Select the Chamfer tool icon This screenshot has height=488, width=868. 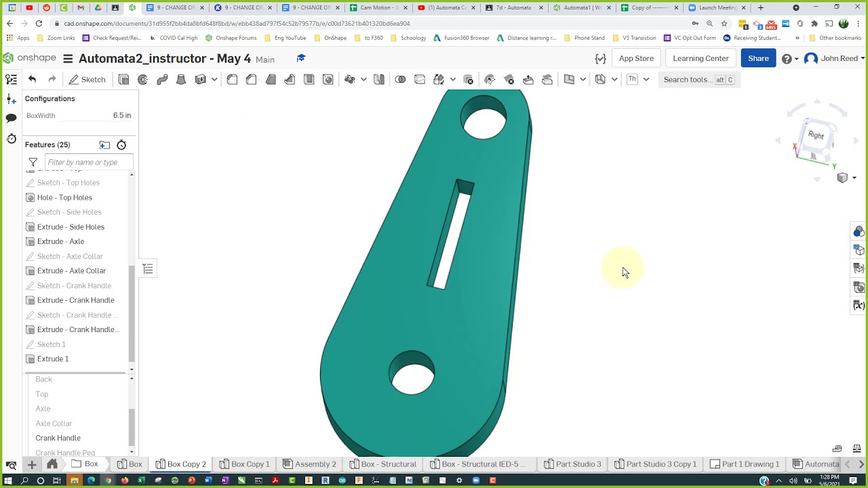coord(251,79)
